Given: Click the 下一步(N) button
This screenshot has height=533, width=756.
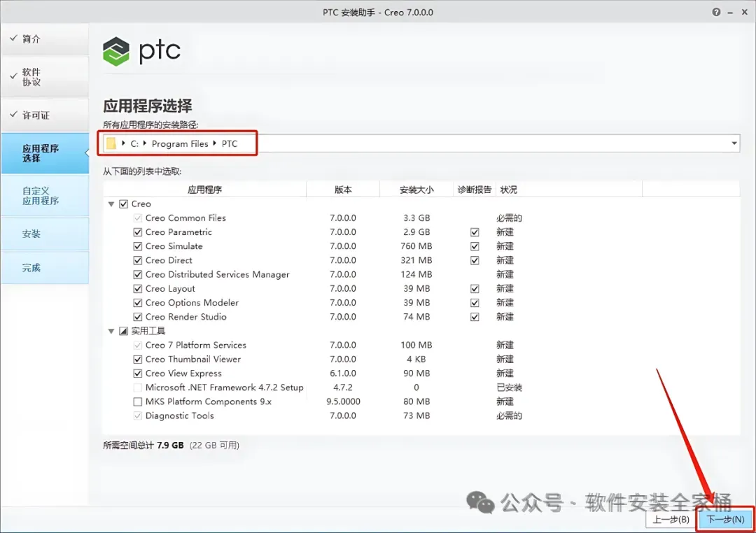Looking at the screenshot, I should click(725, 520).
